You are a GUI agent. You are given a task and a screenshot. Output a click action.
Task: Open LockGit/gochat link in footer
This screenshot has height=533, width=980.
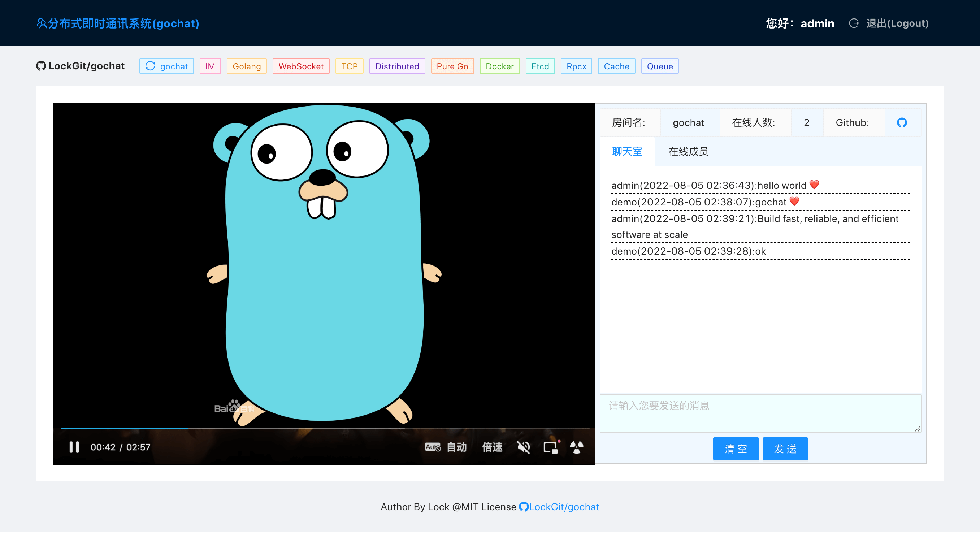563,507
